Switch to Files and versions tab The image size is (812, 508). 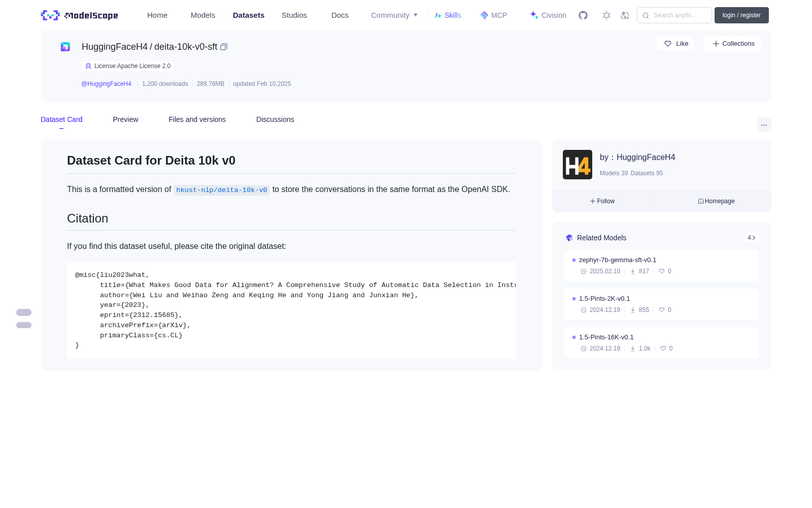(x=197, y=119)
